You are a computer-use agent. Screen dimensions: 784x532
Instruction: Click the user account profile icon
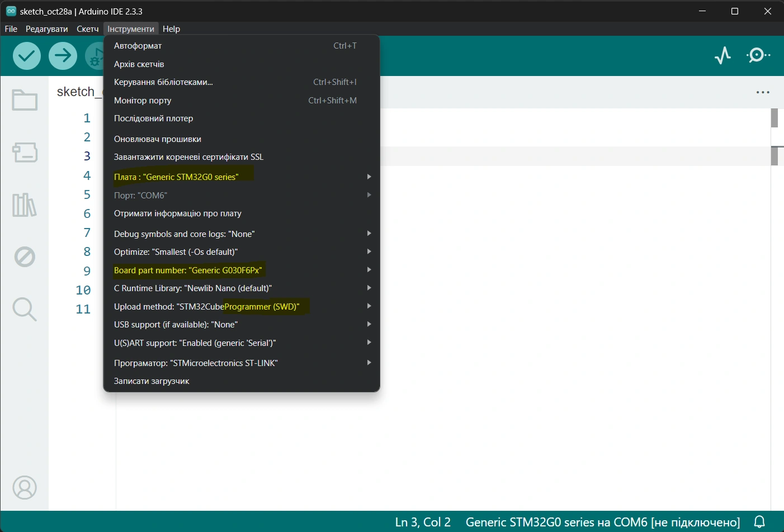pos(25,487)
